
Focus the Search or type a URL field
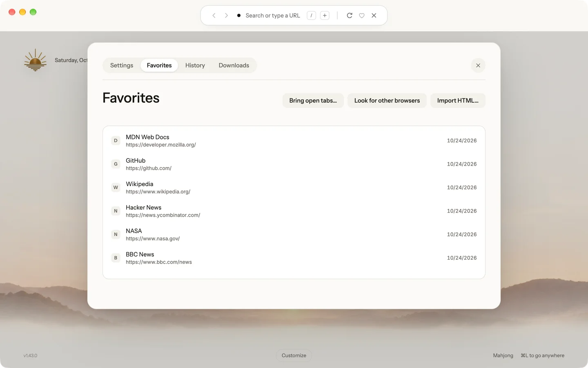tap(273, 16)
